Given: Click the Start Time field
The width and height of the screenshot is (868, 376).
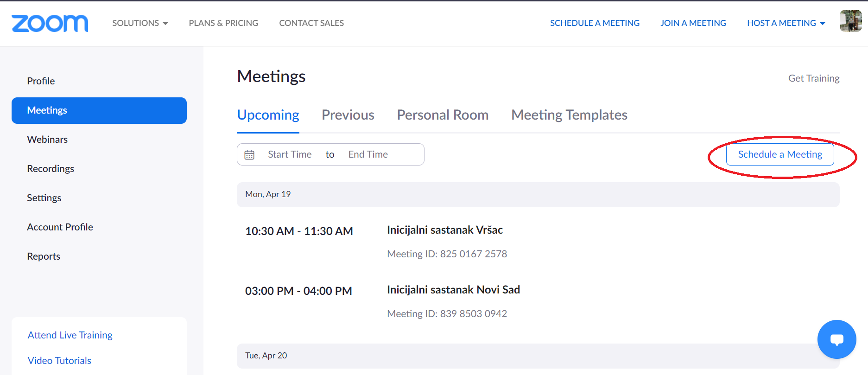Looking at the screenshot, I should (x=290, y=154).
